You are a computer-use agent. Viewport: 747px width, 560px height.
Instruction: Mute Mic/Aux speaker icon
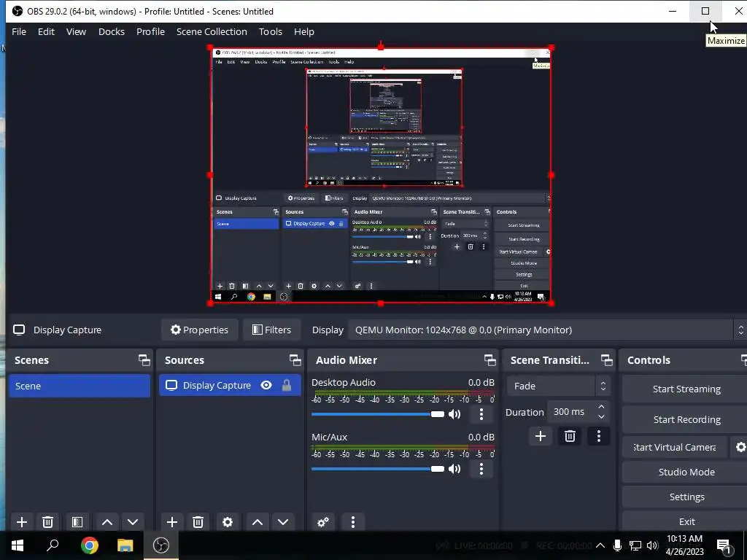455,469
